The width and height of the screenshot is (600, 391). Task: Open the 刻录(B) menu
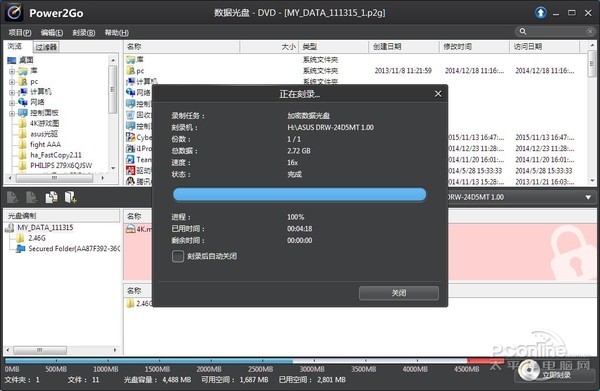(84, 33)
